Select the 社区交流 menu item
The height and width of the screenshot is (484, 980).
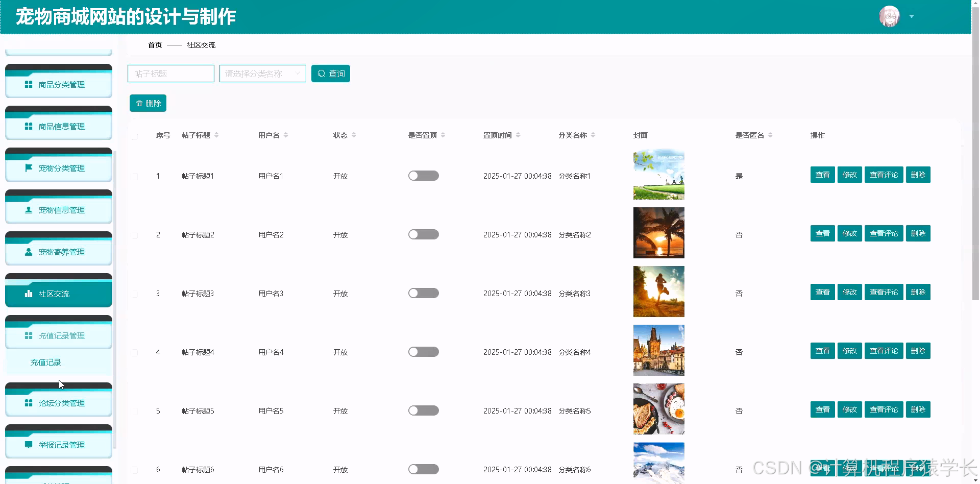(59, 291)
